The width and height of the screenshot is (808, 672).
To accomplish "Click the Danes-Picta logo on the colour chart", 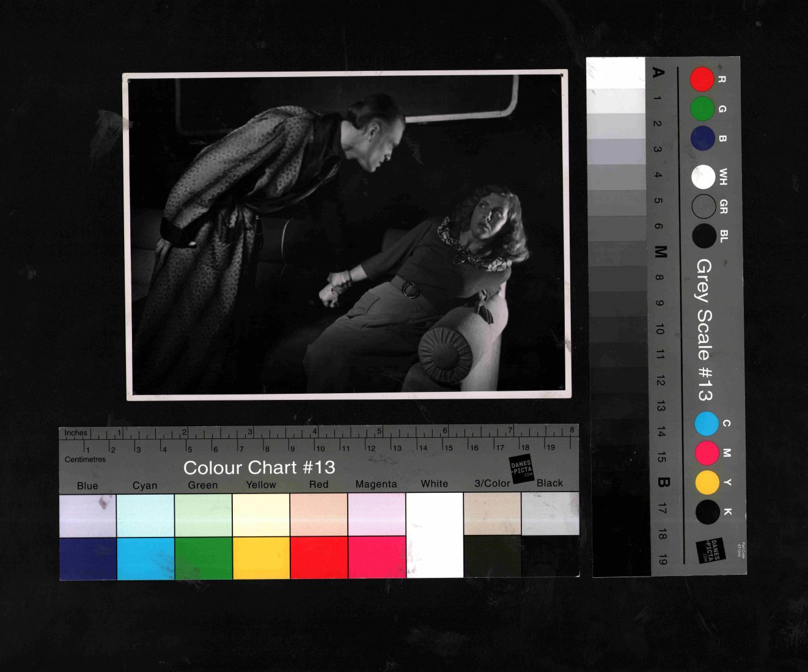I will coord(522,470).
